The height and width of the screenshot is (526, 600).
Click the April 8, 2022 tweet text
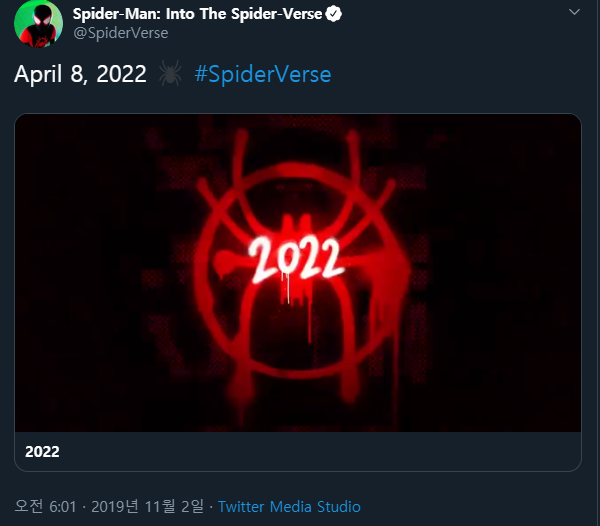(x=80, y=75)
